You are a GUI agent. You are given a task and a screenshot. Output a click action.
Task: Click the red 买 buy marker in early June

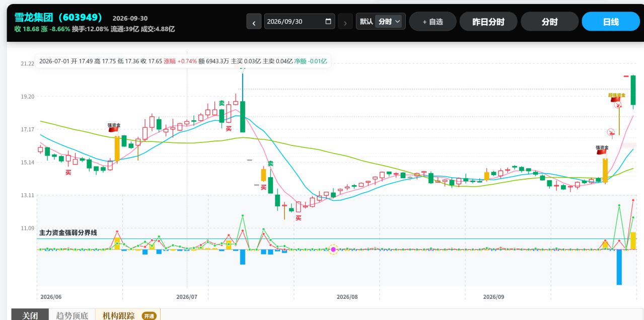pyautogui.click(x=68, y=173)
